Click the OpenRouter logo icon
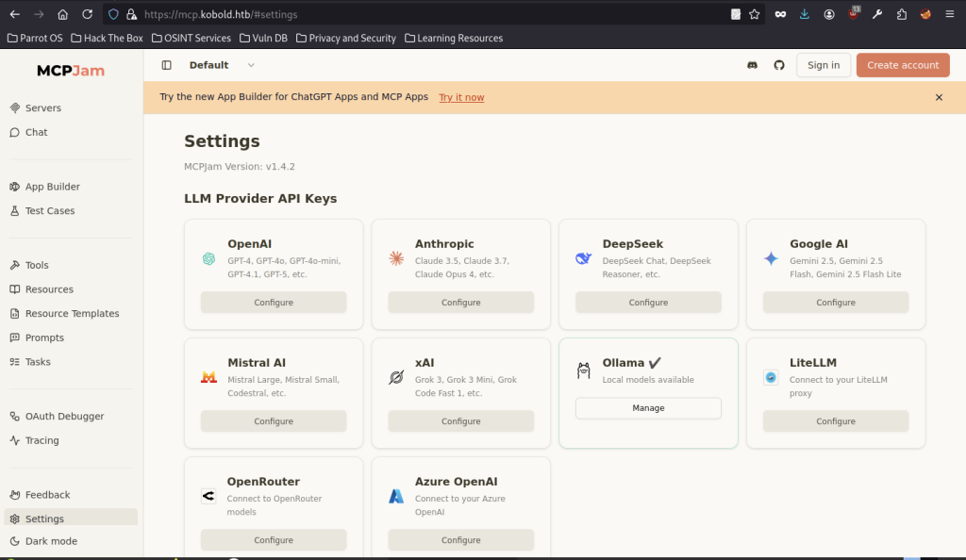This screenshot has height=560, width=966. tap(208, 496)
